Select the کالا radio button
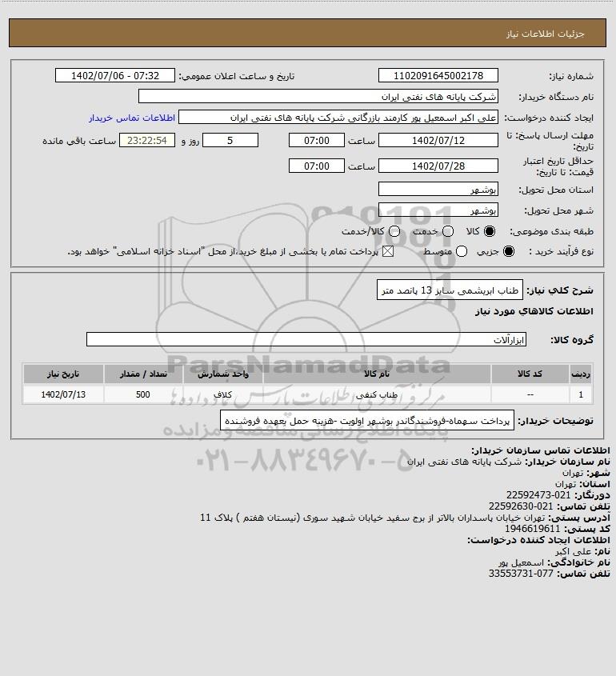The width and height of the screenshot is (616, 676). [x=490, y=231]
